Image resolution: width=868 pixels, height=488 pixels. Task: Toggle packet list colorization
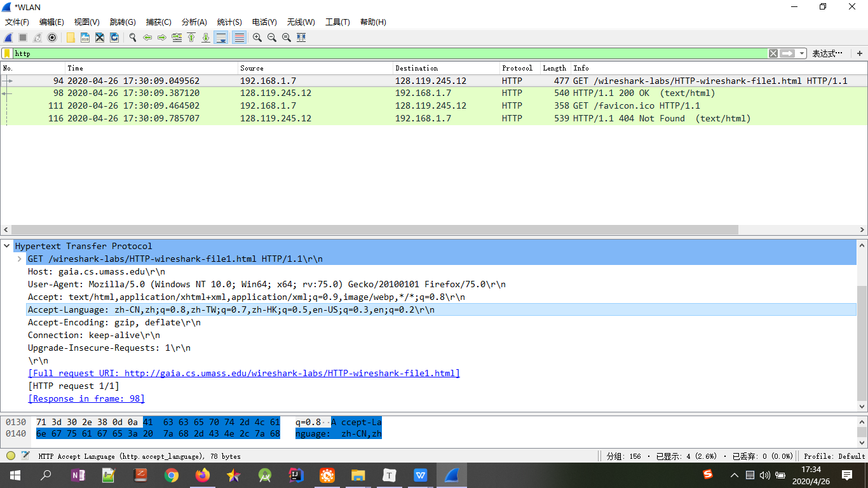pyautogui.click(x=238, y=37)
